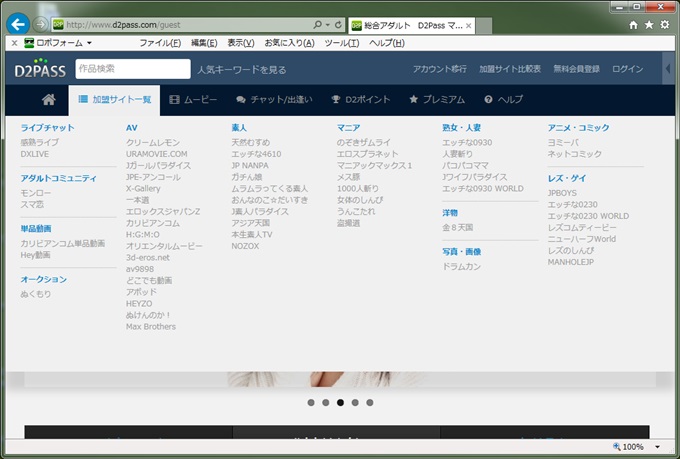This screenshot has height=459, width=680.
Task: Focus the 作品検索 search field
Action: [133, 69]
